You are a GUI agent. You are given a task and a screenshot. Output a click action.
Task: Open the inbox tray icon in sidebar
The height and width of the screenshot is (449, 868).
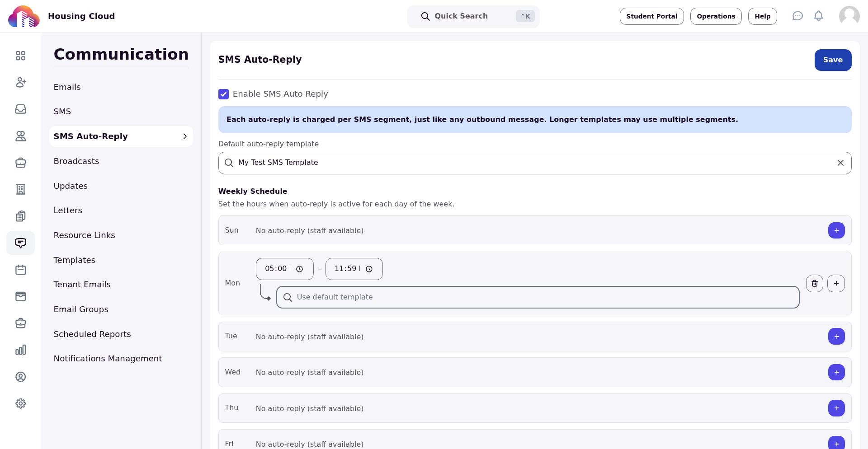pyautogui.click(x=20, y=109)
